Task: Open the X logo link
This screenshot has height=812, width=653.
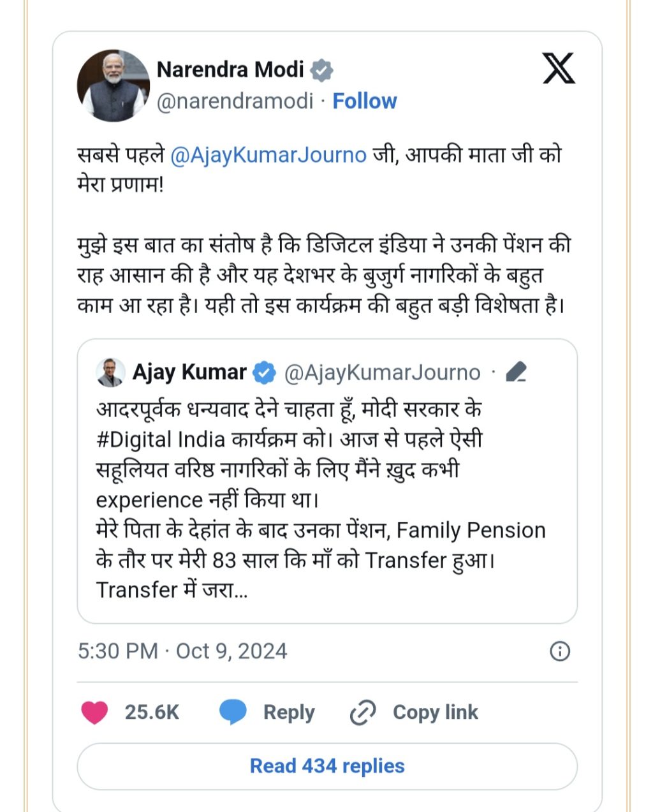Action: 559,68
